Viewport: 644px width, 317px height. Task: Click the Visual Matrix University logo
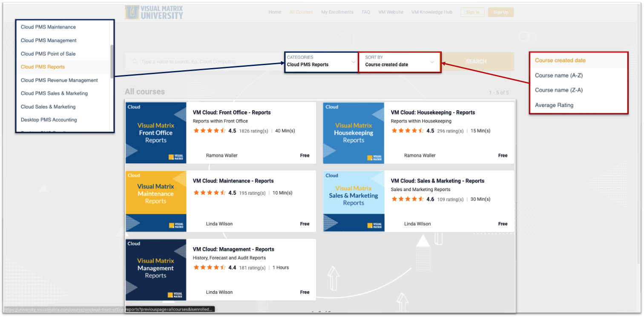[154, 12]
